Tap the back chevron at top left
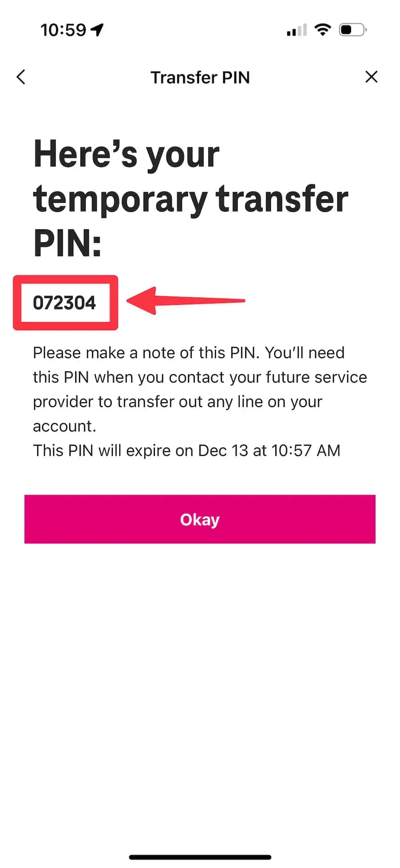The width and height of the screenshot is (400, 868). 20,77
